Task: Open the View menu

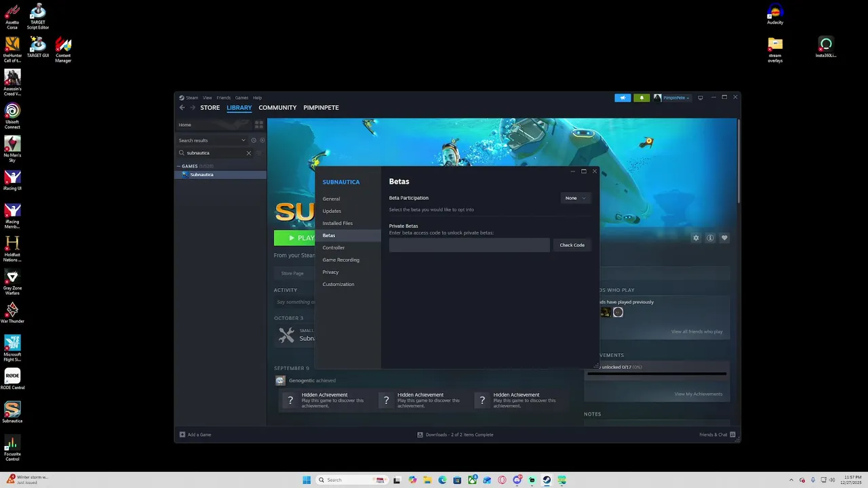Action: (208, 98)
